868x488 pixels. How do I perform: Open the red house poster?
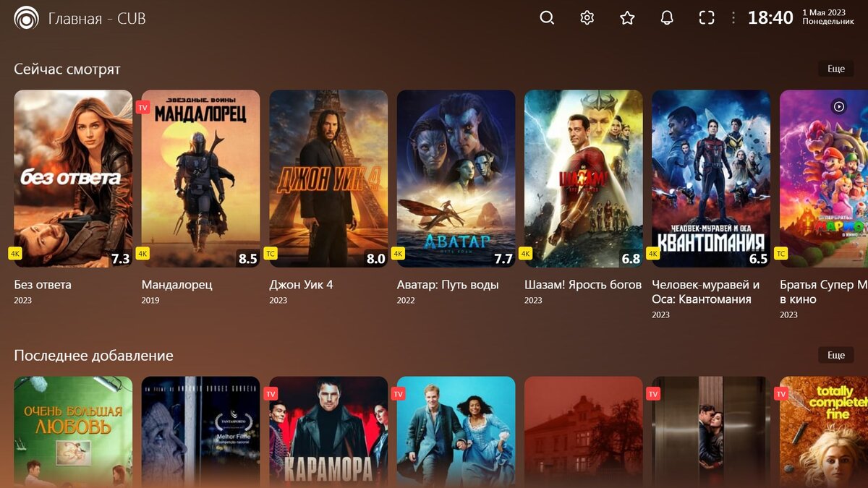(x=584, y=432)
